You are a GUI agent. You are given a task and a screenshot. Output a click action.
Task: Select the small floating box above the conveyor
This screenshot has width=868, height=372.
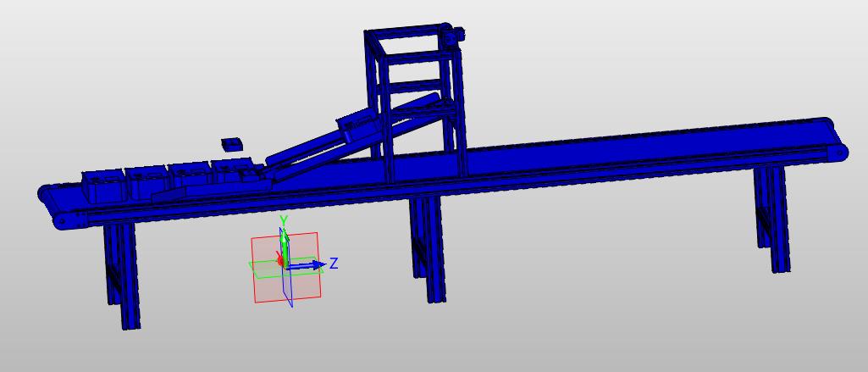pyautogui.click(x=232, y=144)
